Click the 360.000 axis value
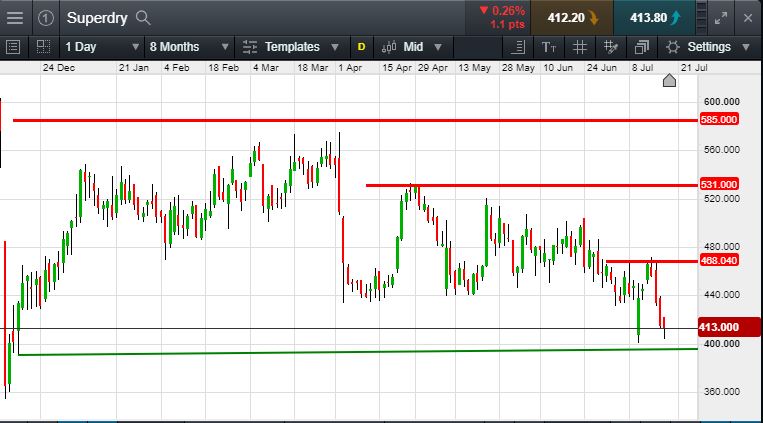Screen dimensions: 763x423 [x=722, y=392]
